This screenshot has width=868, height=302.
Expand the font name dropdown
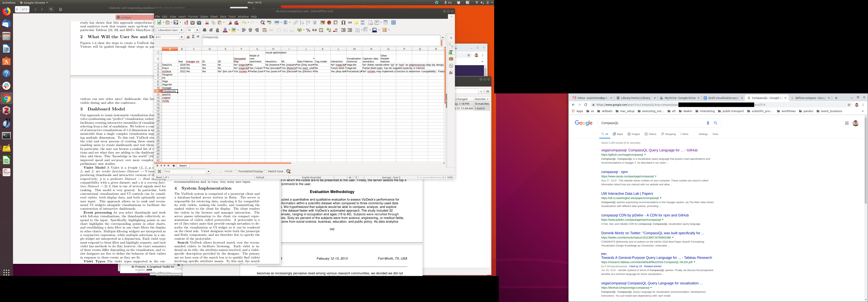(x=182, y=30)
